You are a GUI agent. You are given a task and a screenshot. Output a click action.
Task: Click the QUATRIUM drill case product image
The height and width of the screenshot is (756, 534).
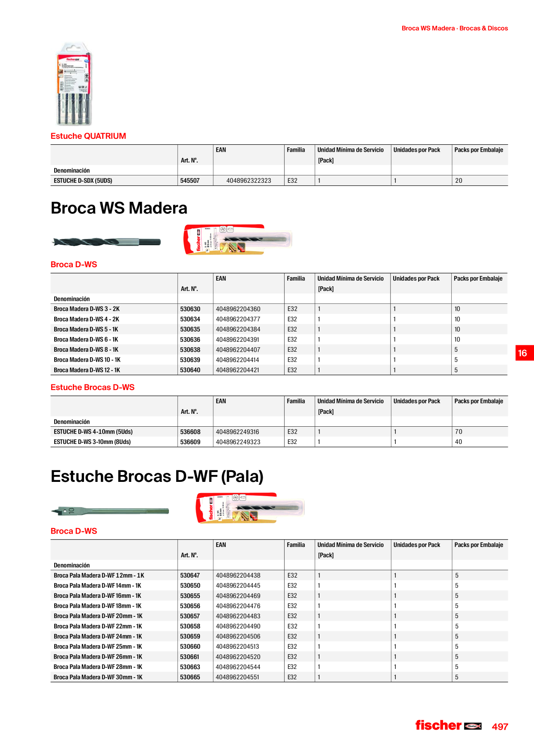(74, 84)
